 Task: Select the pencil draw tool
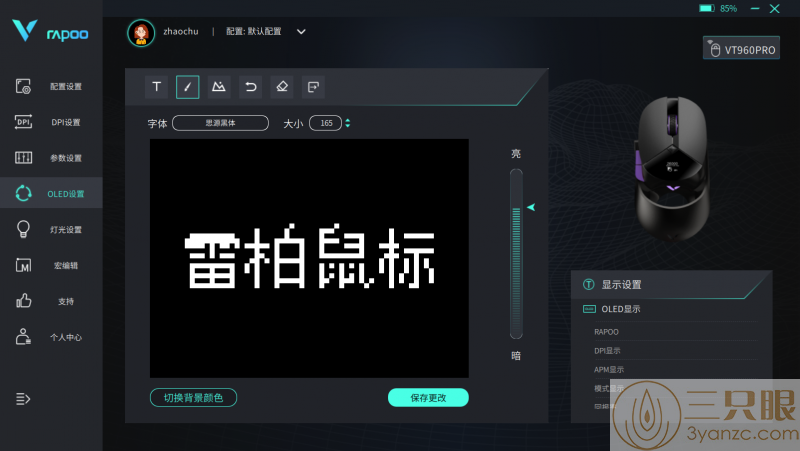(x=188, y=87)
